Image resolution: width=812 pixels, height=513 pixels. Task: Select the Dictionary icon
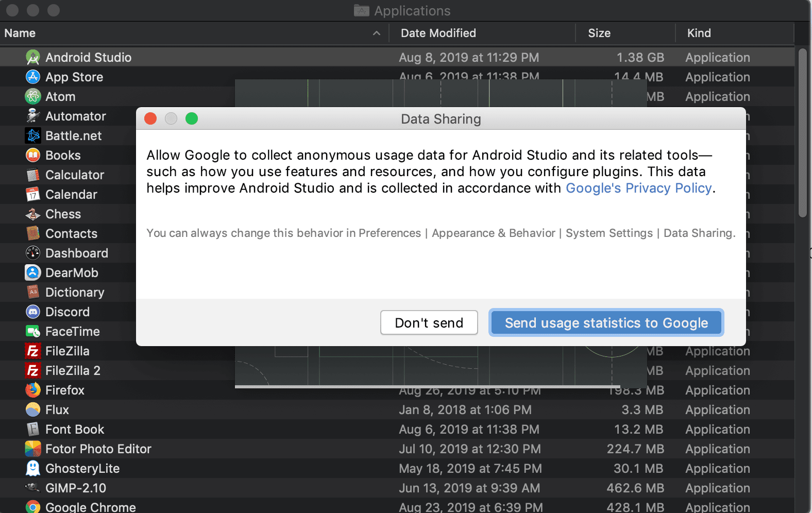tap(33, 292)
